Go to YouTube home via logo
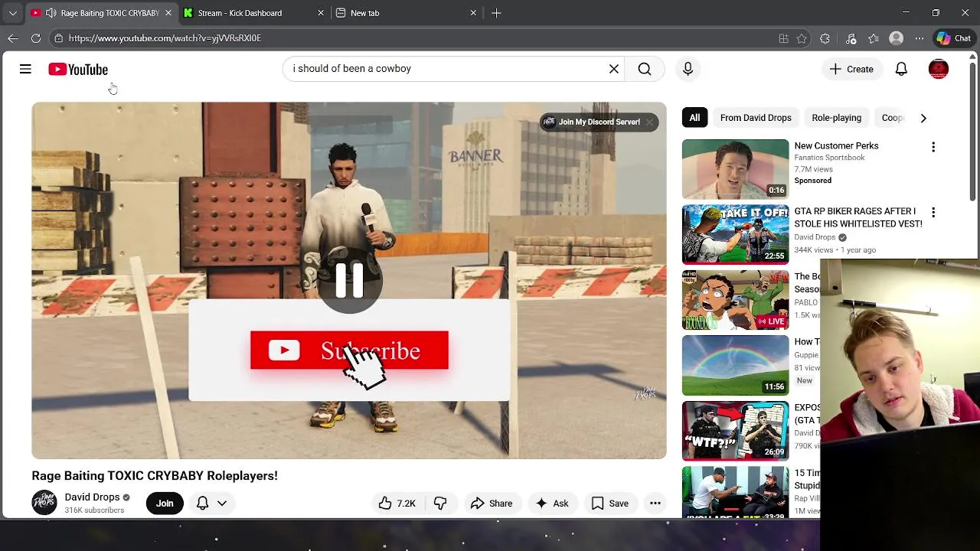980x551 pixels. coord(78,70)
